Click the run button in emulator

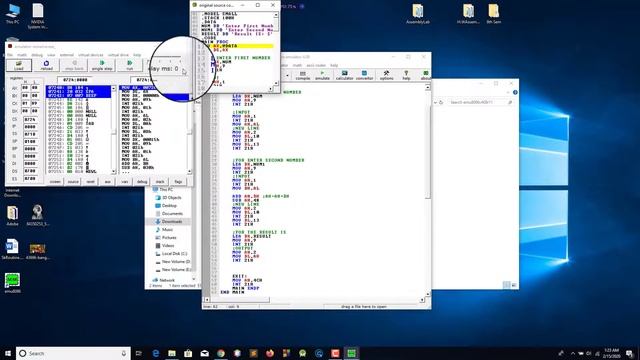[129, 65]
